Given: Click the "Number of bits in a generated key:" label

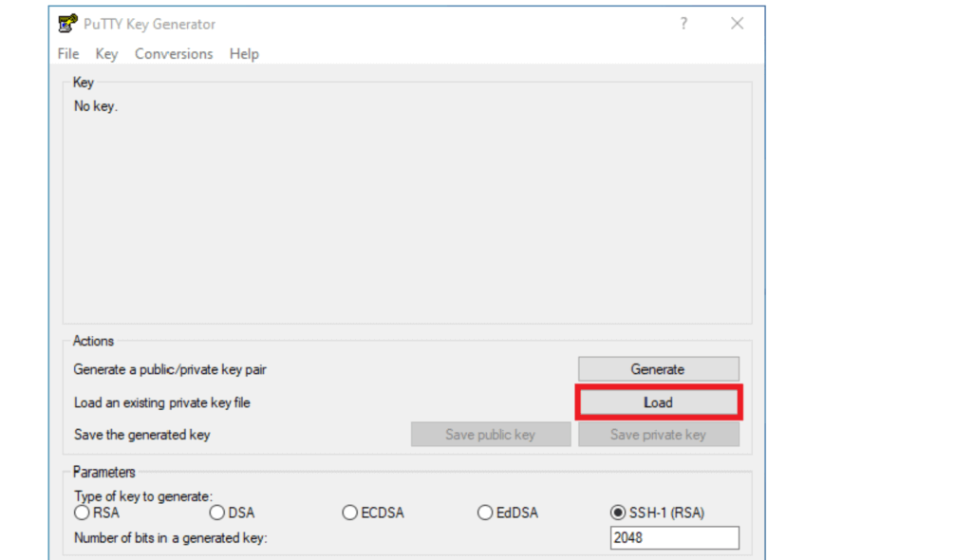Looking at the screenshot, I should pyautogui.click(x=171, y=538).
